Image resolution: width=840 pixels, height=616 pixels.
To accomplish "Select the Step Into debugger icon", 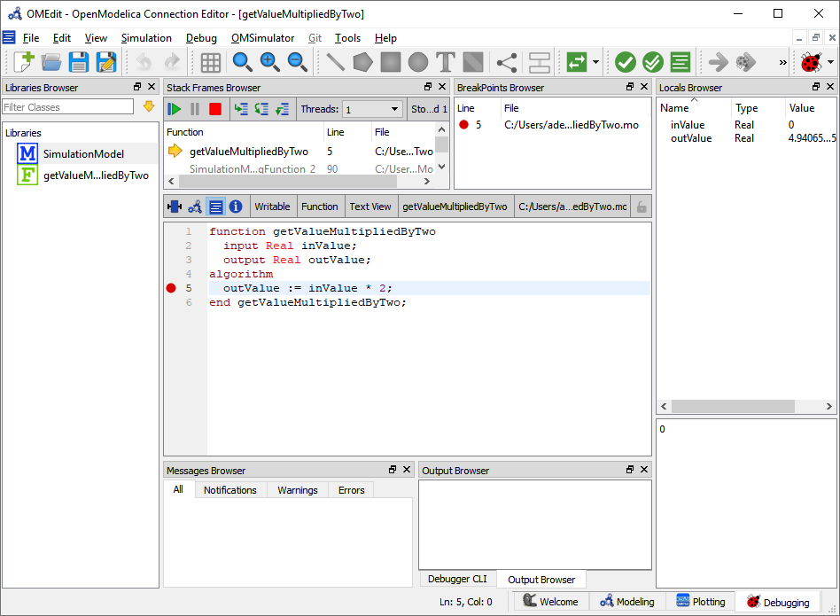I will click(261, 108).
